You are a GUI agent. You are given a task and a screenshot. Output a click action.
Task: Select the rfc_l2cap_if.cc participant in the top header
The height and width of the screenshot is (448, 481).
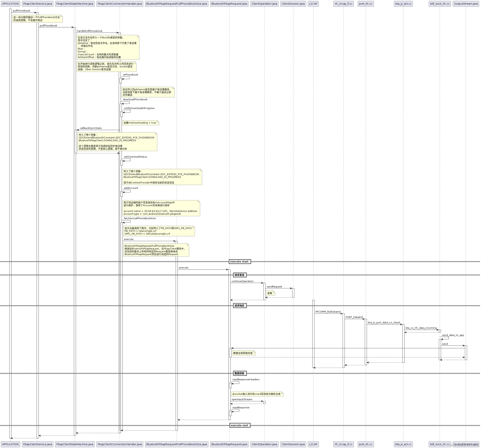click(344, 4)
